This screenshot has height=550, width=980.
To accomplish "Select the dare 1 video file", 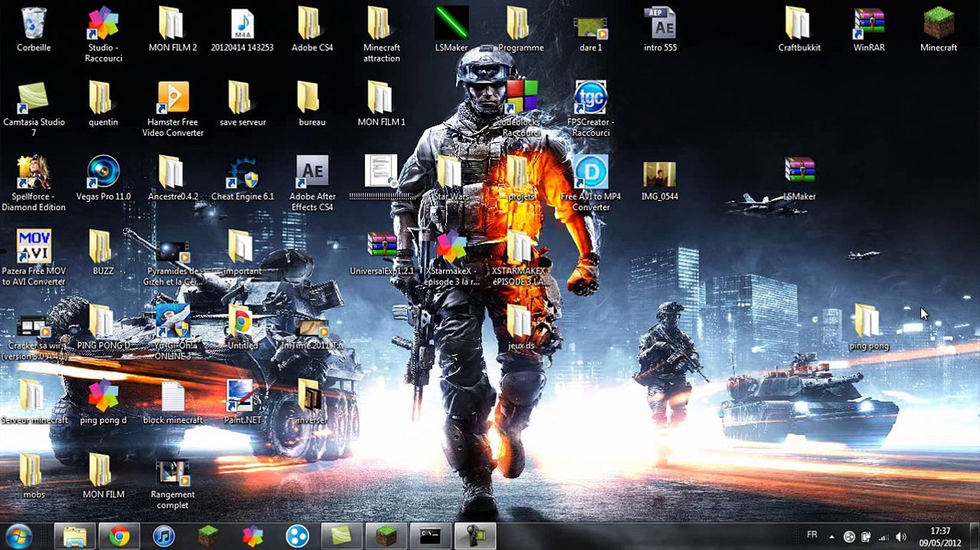I will click(x=590, y=30).
